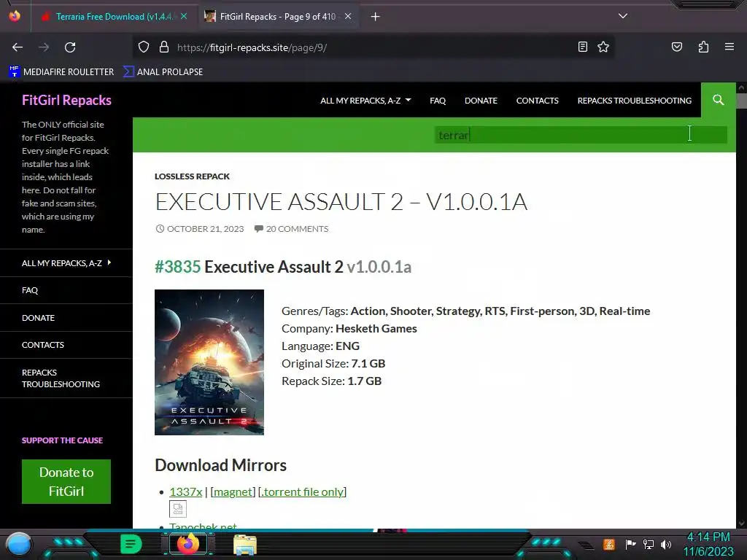Click the October 21, 2023 date link
747x560 pixels.
(200, 228)
